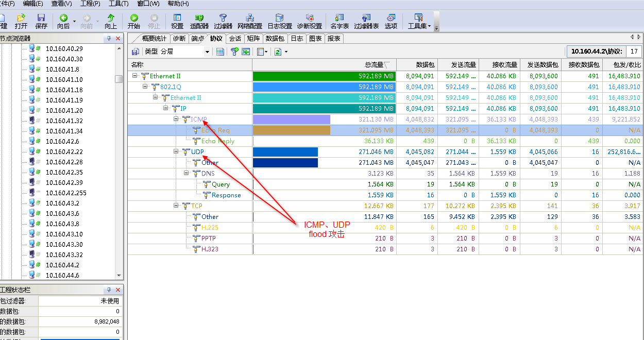
Task: Switch to the 数据包 tab
Action: pyautogui.click(x=275, y=38)
